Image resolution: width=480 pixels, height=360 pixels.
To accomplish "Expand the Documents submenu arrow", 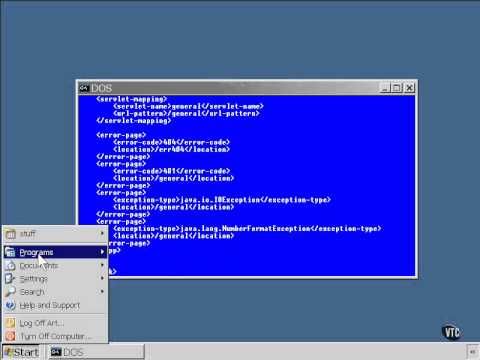I will point(102,265).
